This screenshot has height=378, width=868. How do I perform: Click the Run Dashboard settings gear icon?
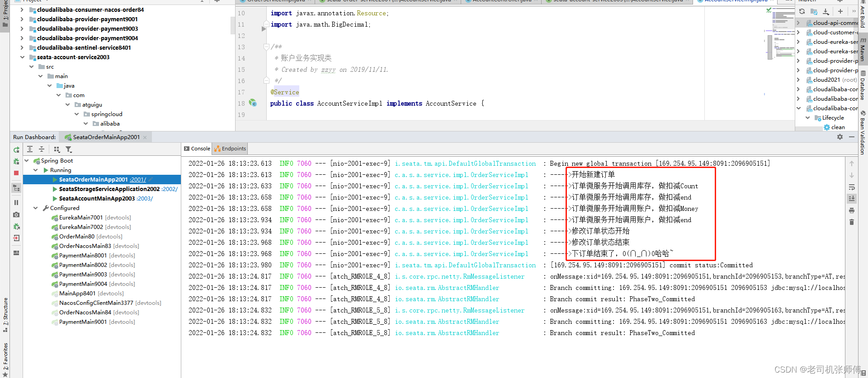tap(840, 137)
